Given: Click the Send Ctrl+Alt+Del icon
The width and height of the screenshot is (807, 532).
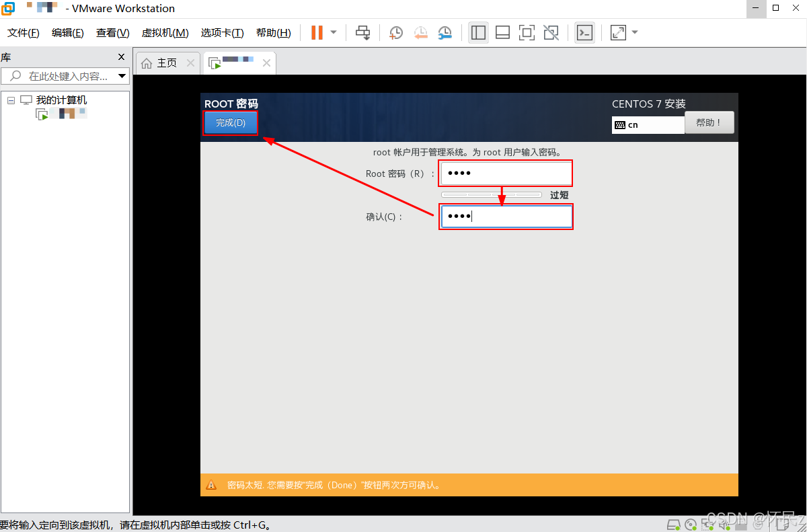Looking at the screenshot, I should (363, 32).
